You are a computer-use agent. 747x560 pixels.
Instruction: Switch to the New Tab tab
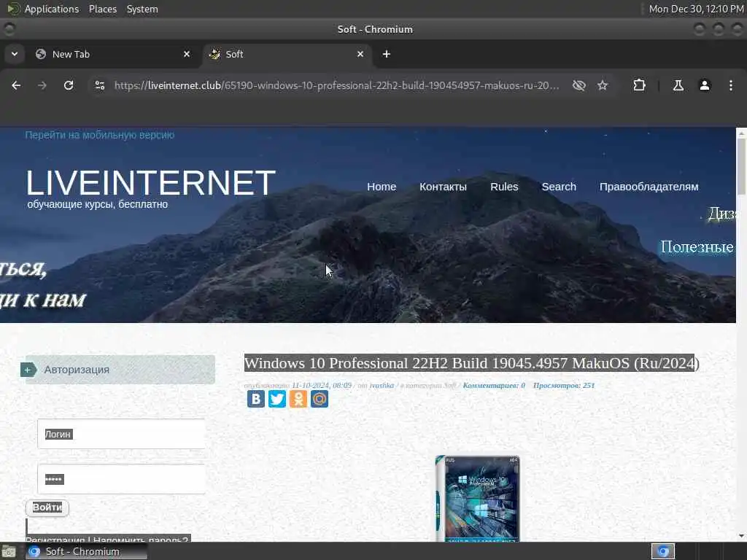(x=113, y=54)
